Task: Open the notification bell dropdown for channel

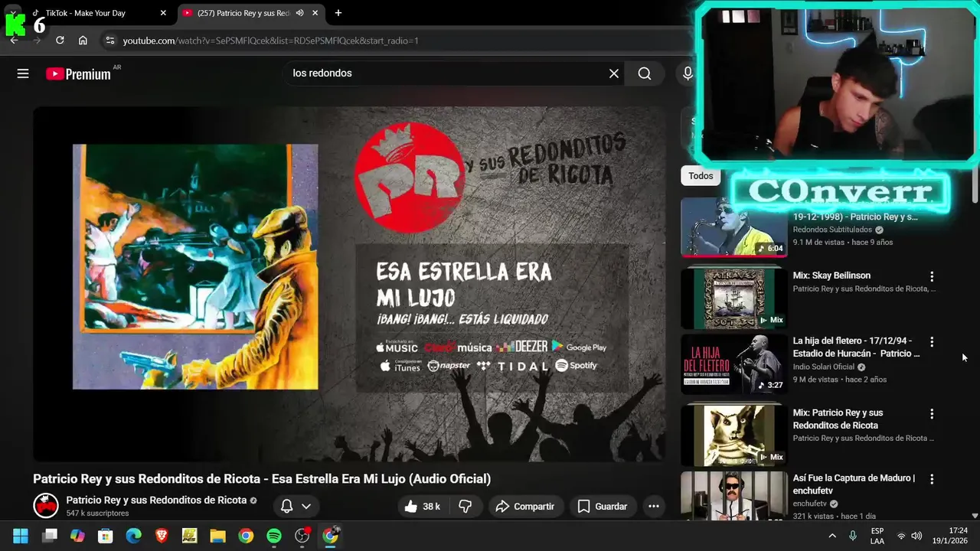Action: click(x=296, y=507)
